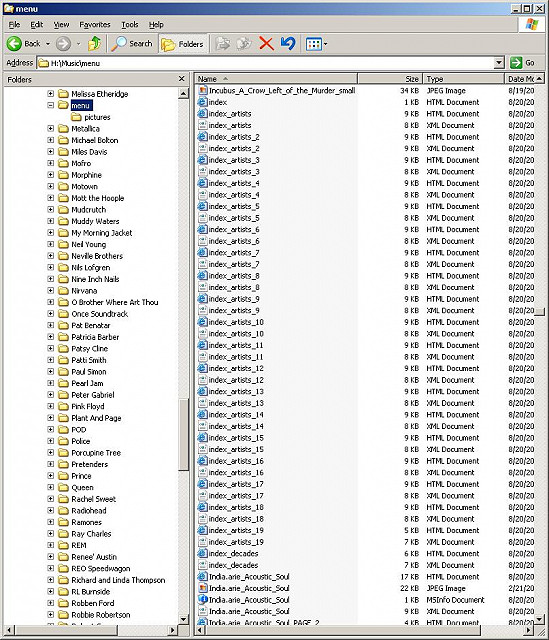Select the Incubus JPEG file icon

point(202,90)
